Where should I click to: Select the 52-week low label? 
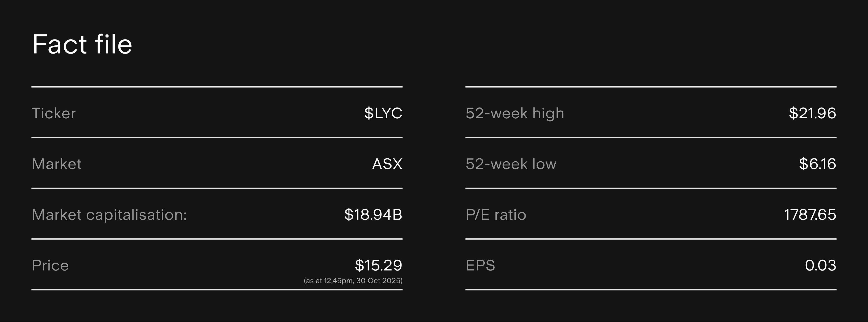click(x=511, y=164)
